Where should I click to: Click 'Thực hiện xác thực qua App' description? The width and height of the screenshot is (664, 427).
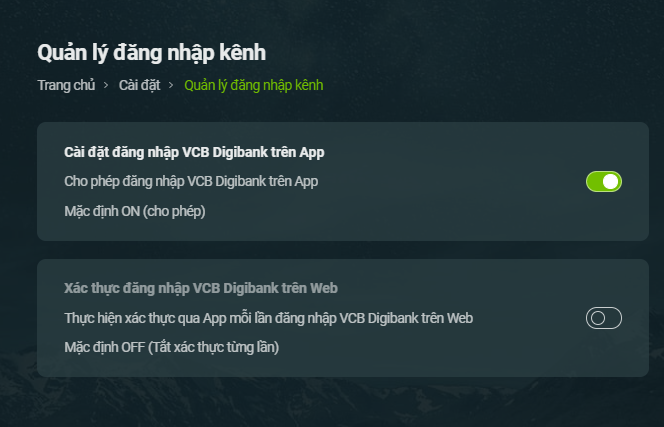[268, 318]
